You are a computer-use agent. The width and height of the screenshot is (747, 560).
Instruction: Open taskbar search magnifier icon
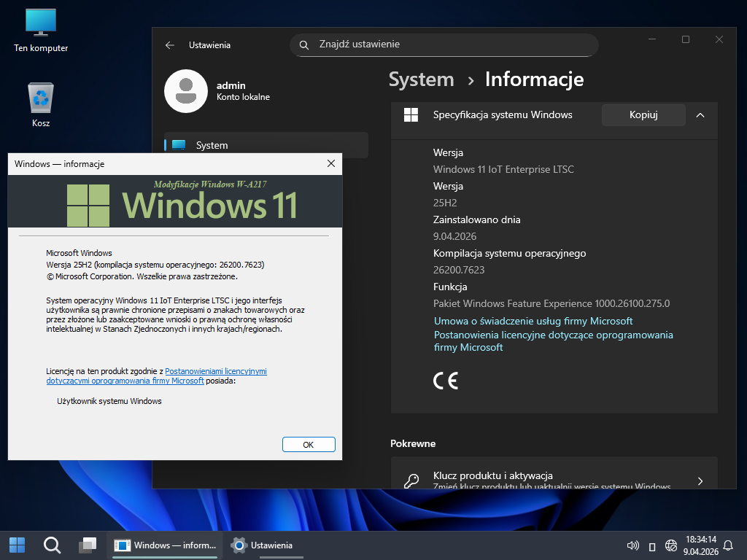pyautogui.click(x=52, y=545)
